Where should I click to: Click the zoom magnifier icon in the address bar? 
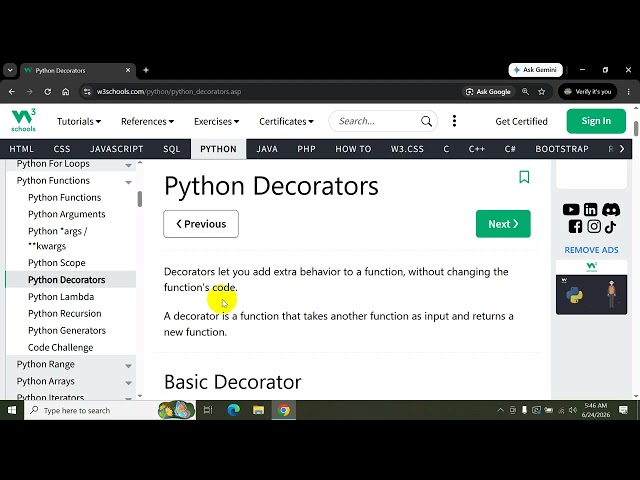click(x=525, y=92)
